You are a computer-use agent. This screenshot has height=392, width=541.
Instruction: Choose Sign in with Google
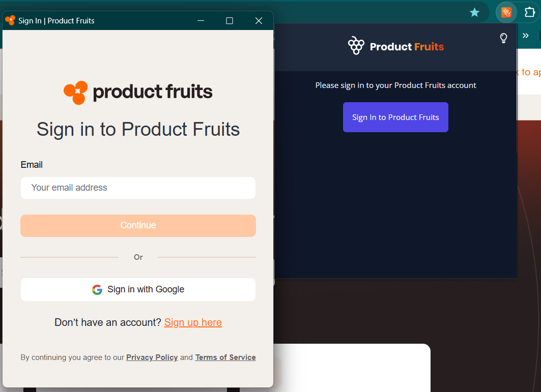138,290
